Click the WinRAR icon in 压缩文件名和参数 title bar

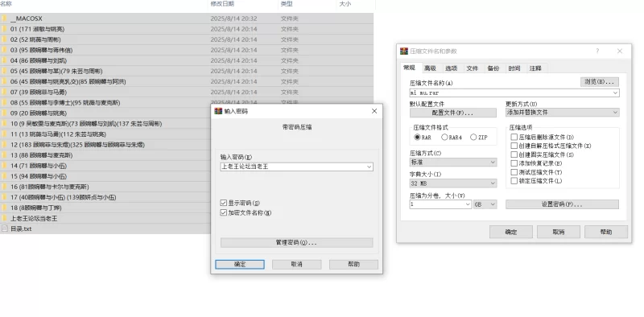(404, 51)
